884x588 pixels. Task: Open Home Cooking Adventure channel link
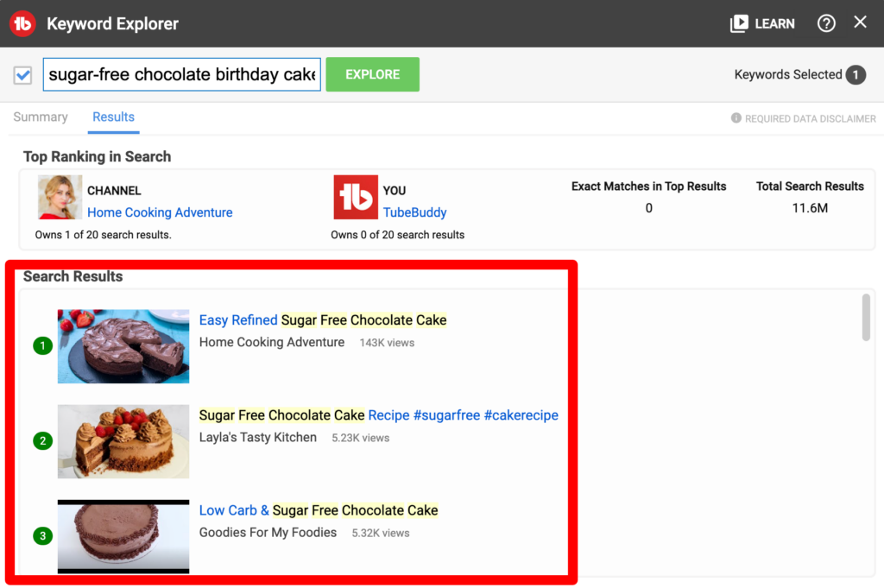click(x=160, y=212)
